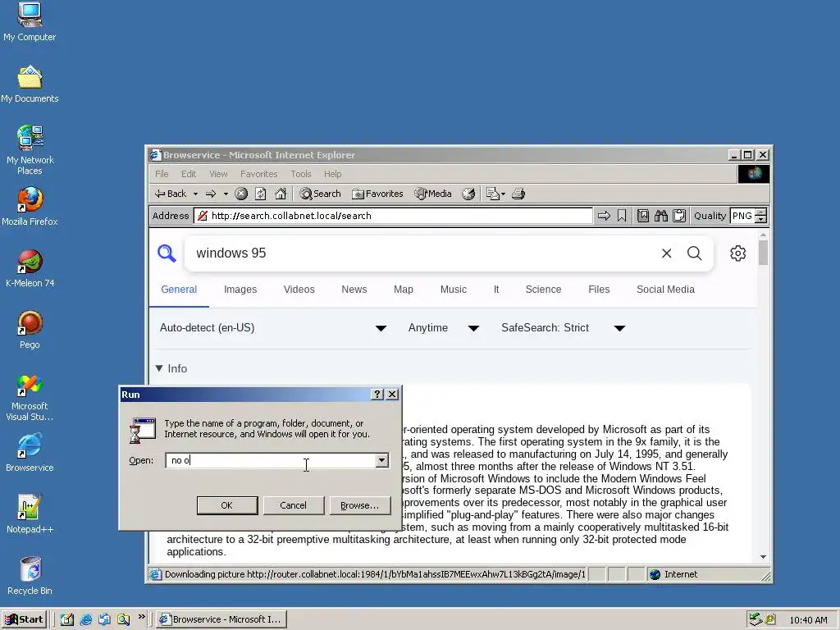
Task: Open the Favorites toolbar button
Action: pyautogui.click(x=377, y=194)
